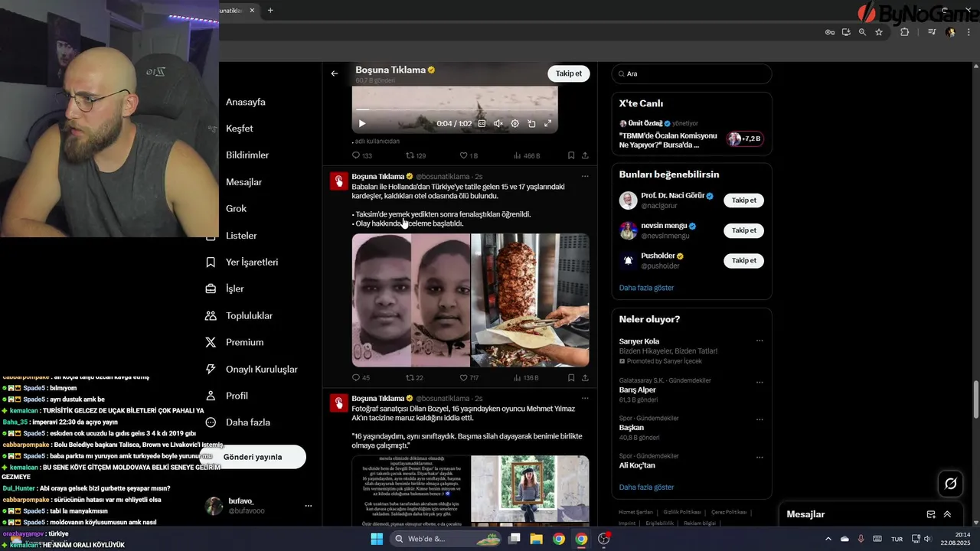This screenshot has width=980, height=551.
Task: Open a new browser tab
Action: [270, 11]
